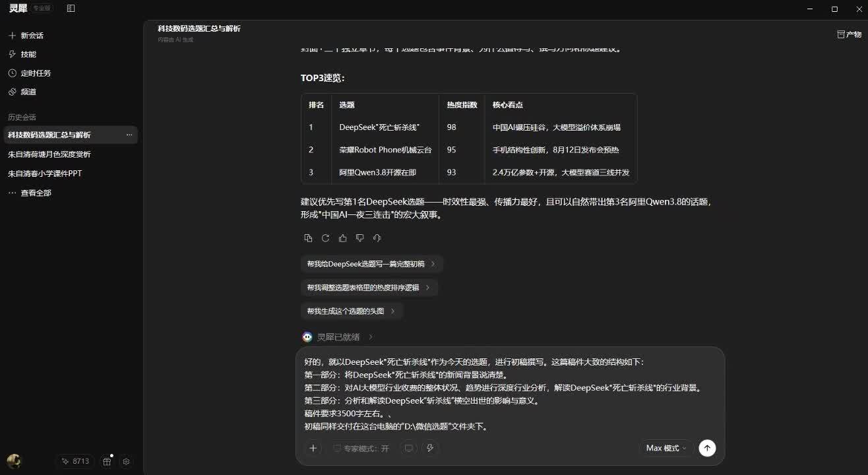Image resolution: width=868 pixels, height=475 pixels.
Task: Copy the assistant response
Action: (x=308, y=238)
